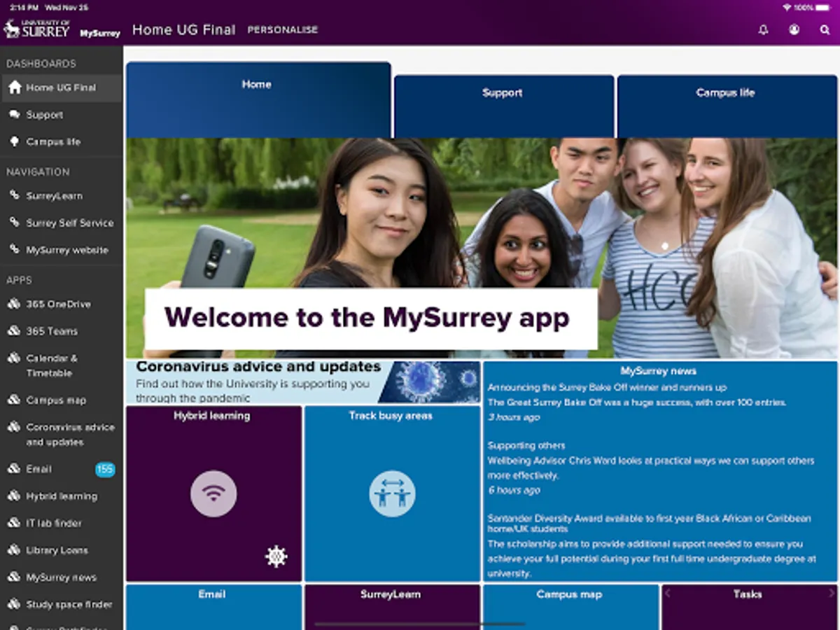Open SurreyLearn navigation link
This screenshot has height=630, width=840.
coord(62,196)
